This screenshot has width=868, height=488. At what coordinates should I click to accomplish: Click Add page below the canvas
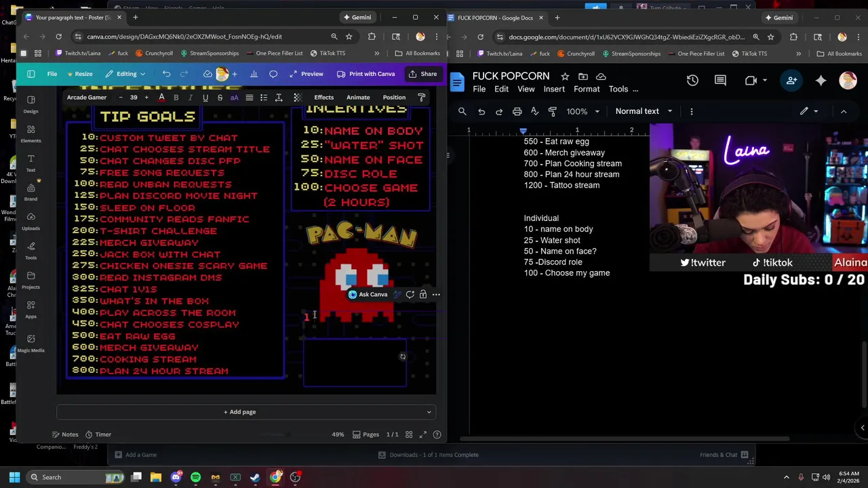coord(239,412)
